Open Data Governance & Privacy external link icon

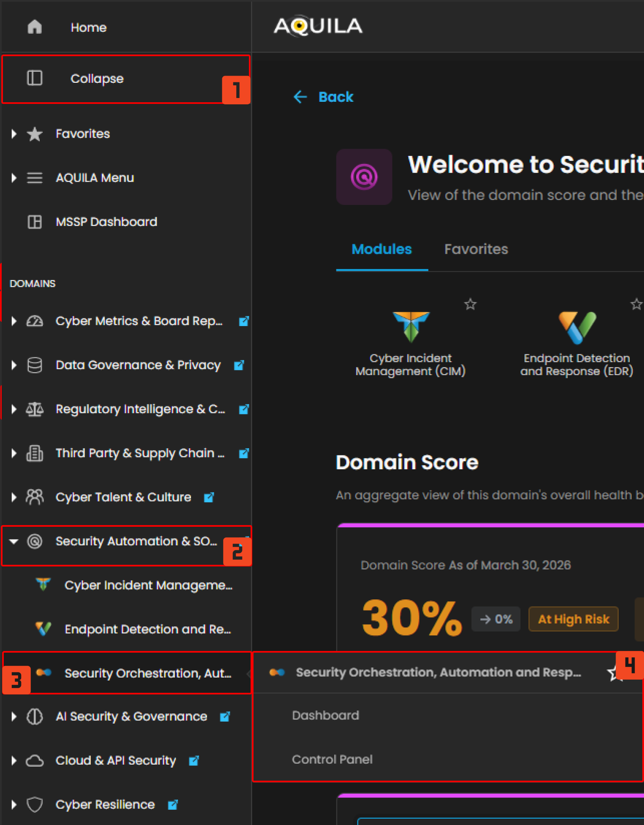tap(239, 365)
